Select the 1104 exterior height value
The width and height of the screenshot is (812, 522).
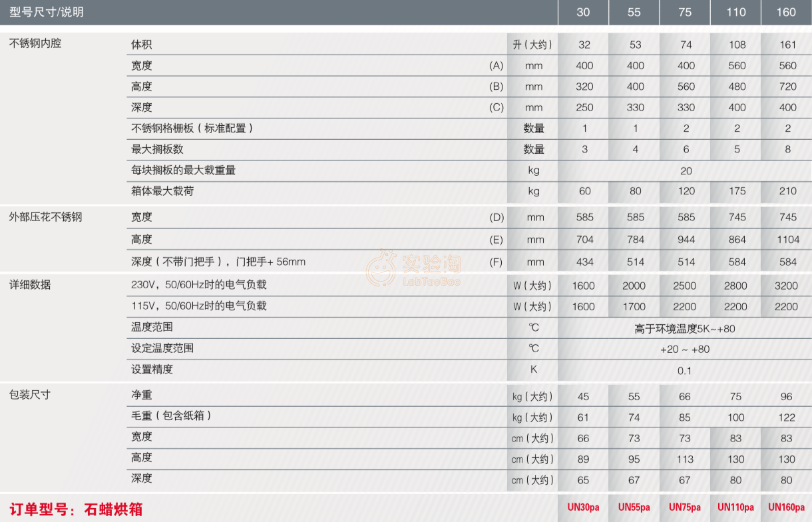[787, 240]
